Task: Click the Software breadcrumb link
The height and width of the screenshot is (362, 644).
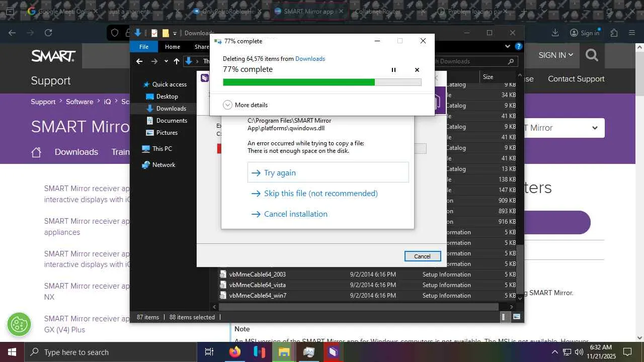Action: [79, 102]
